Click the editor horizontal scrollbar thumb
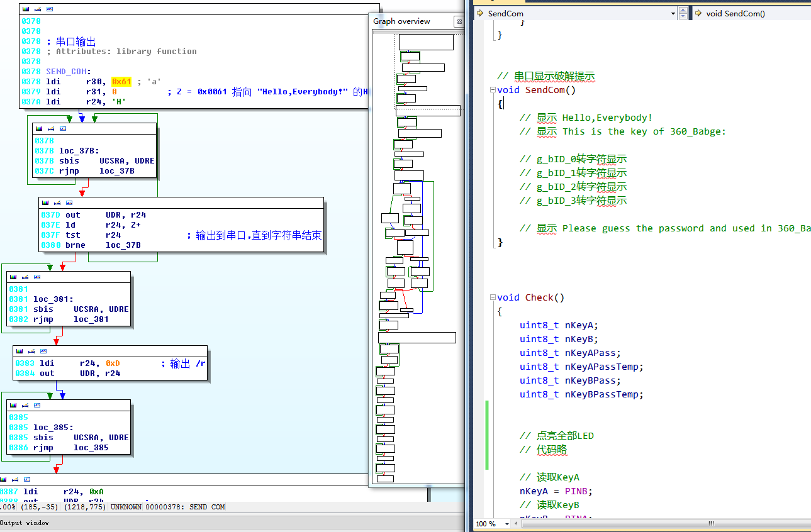Viewport: 811px width, 532px height. pos(711,523)
